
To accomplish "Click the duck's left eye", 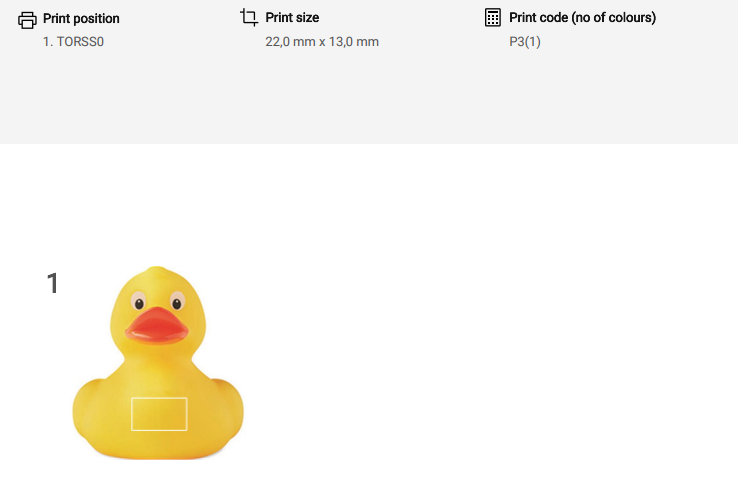I will pyautogui.click(x=139, y=302).
